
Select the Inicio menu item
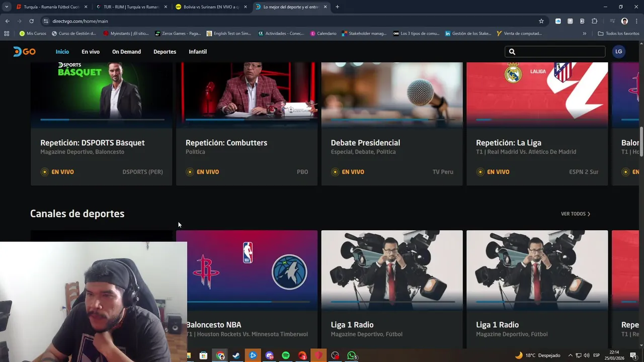pyautogui.click(x=62, y=52)
